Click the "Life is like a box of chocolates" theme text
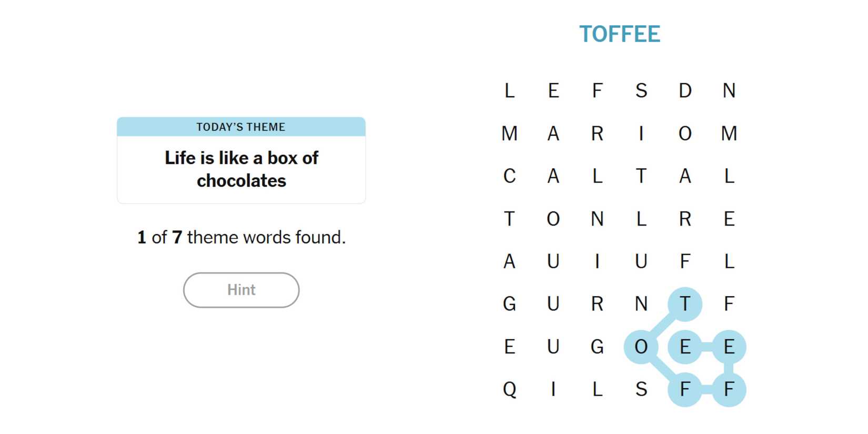Viewport: 868px width, 434px height. point(241,169)
